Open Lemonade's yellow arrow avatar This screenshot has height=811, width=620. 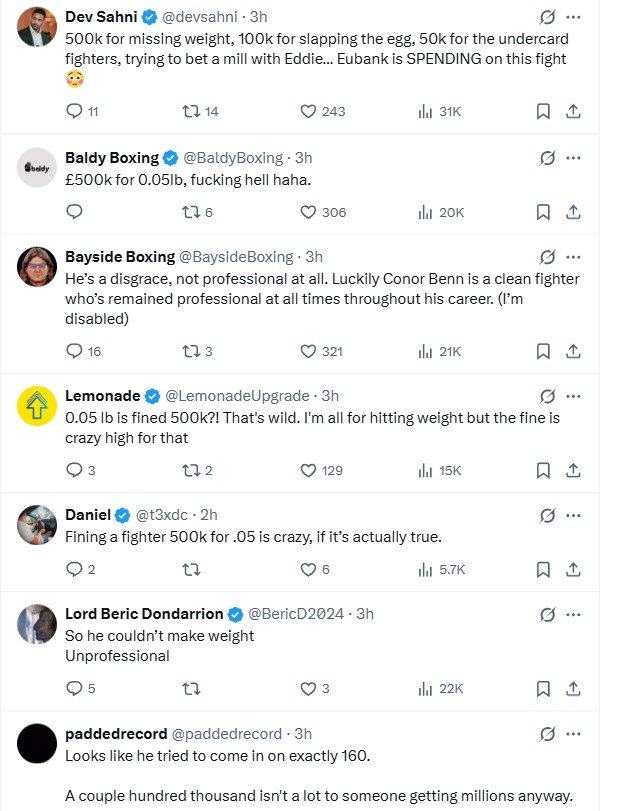click(x=37, y=405)
